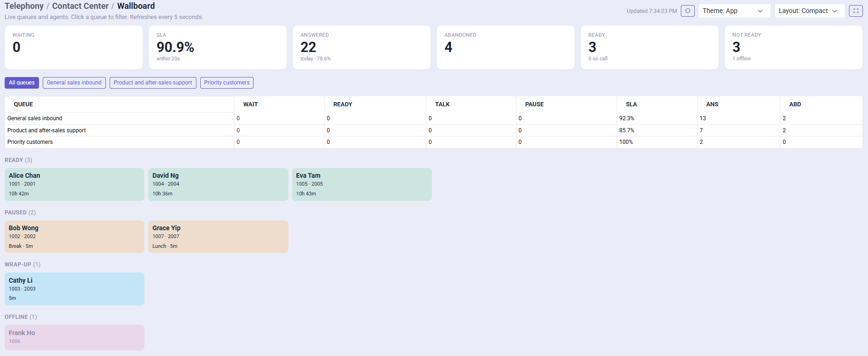
Task: Click Priority customers table row
Action: pyautogui.click(x=433, y=142)
